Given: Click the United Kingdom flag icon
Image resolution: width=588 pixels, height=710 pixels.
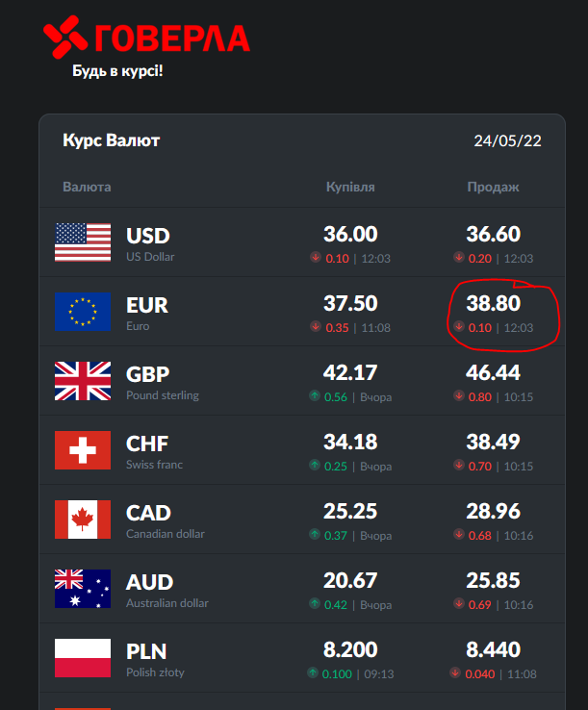Looking at the screenshot, I should point(83,381).
